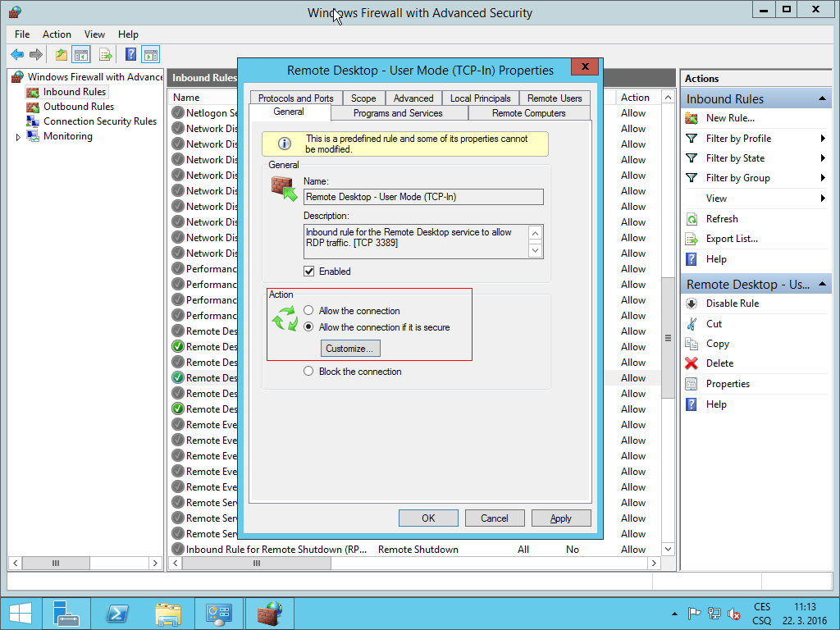Open the File menu

click(x=22, y=34)
